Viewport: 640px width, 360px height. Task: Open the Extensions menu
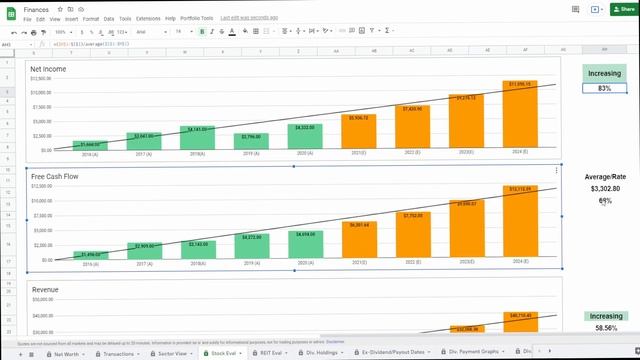coord(148,19)
